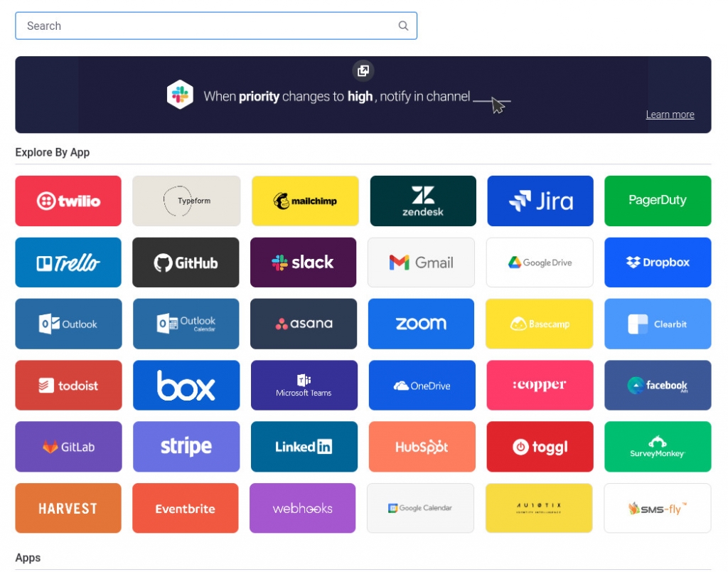The width and height of the screenshot is (728, 572).
Task: Click the pop-out icon atop the banner
Action: (363, 70)
